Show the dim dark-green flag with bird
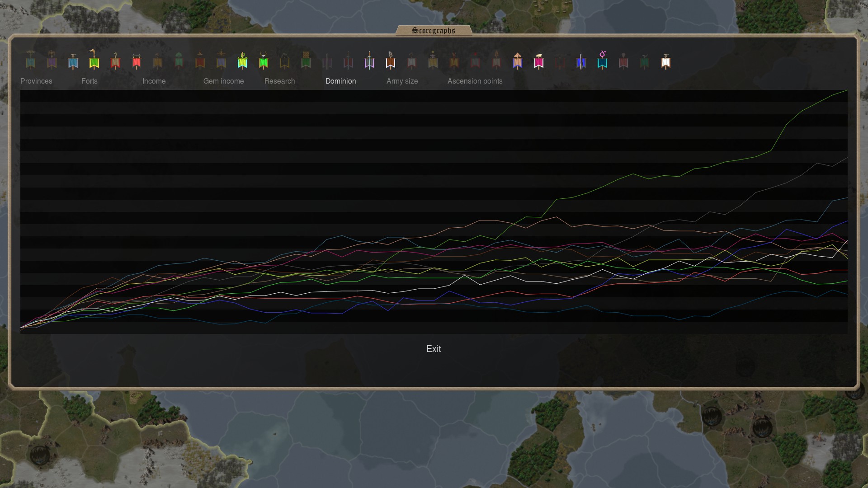 point(645,61)
